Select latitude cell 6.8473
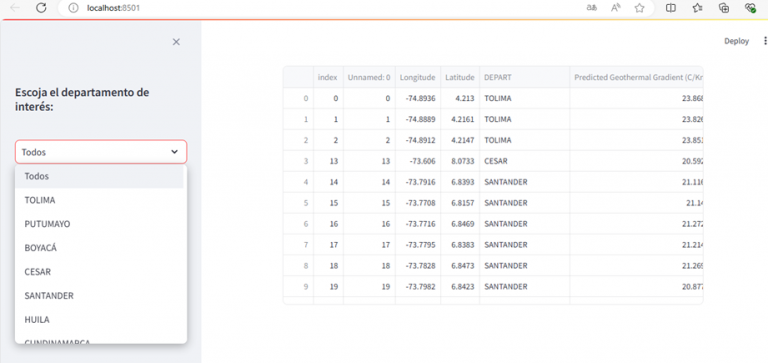Image resolution: width=768 pixels, height=363 pixels. pyautogui.click(x=460, y=266)
